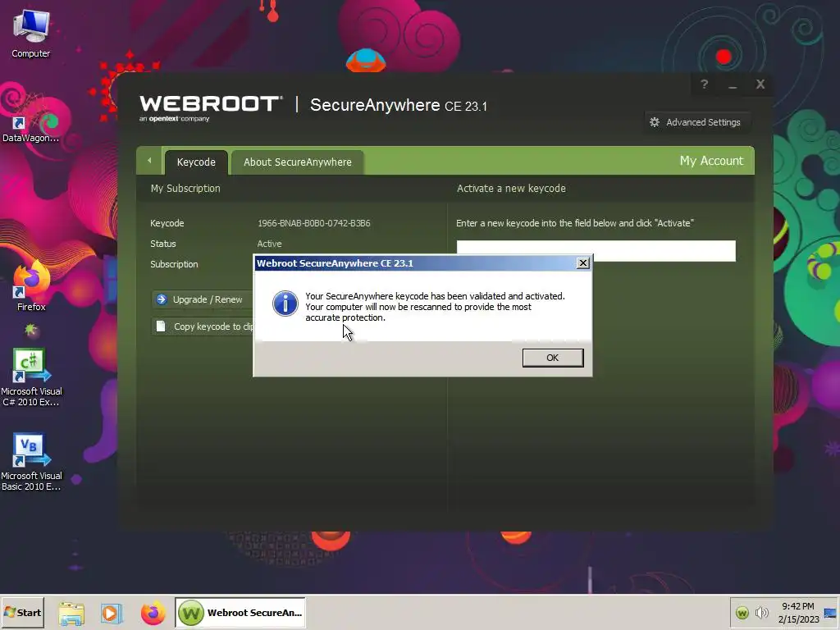Viewport: 840px width, 630px height.
Task: Click the Enter a new keycode instruction text
Action: tap(575, 223)
